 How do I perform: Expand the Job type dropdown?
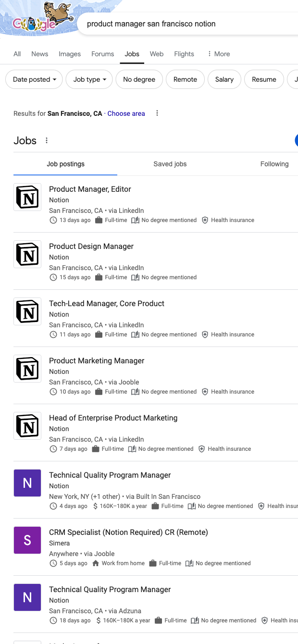pyautogui.click(x=89, y=79)
